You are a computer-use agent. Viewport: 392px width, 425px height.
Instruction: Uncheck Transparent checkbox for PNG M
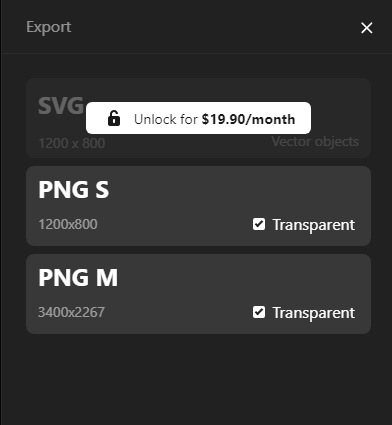[x=259, y=312]
